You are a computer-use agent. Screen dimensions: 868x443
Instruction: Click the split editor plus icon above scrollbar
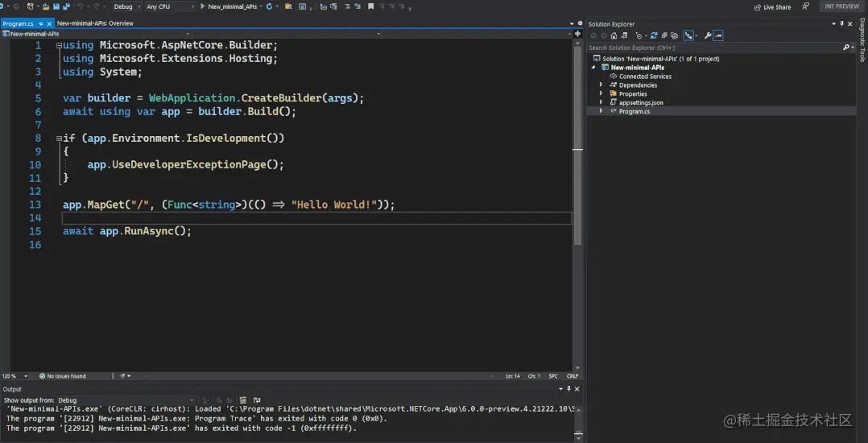577,34
